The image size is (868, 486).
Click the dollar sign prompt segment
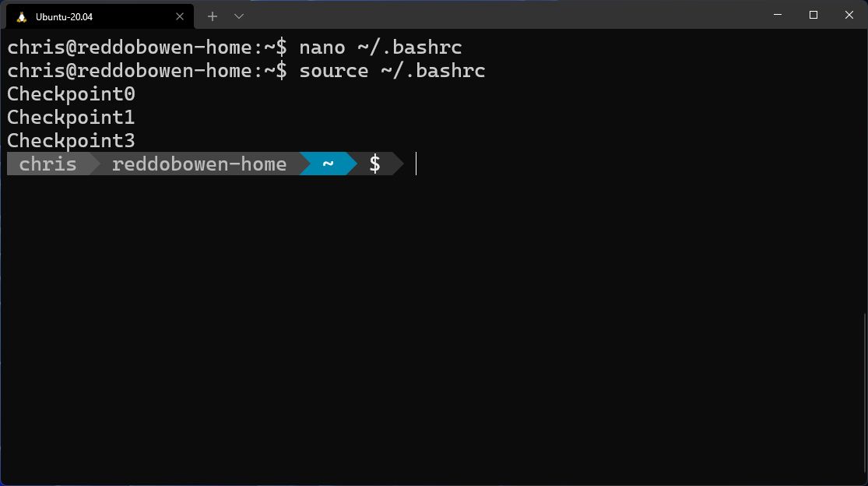(x=376, y=164)
